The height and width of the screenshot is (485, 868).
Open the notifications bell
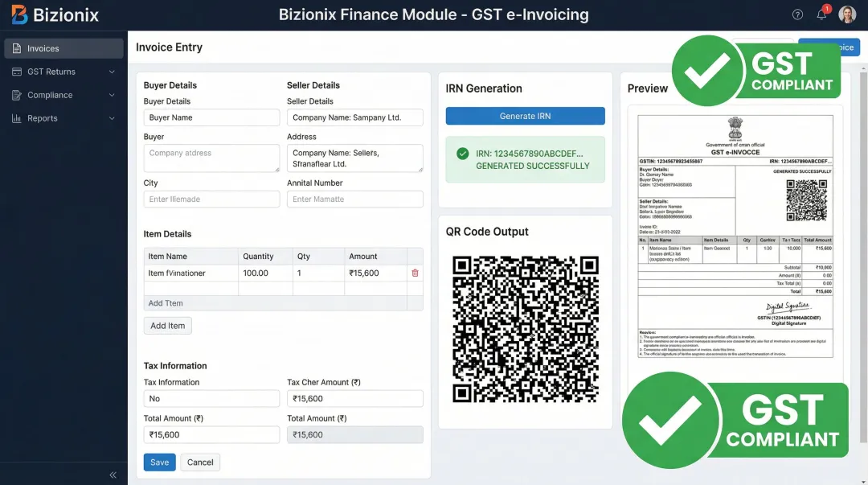(821, 14)
